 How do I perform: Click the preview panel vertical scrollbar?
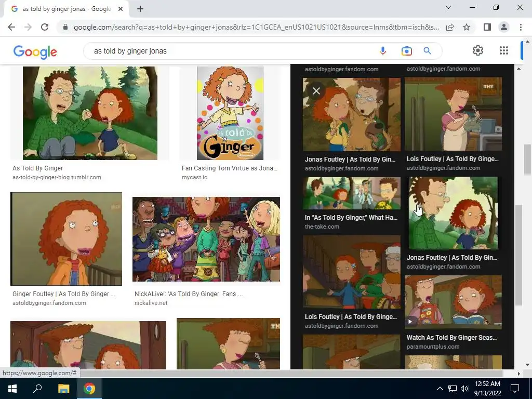(518, 255)
